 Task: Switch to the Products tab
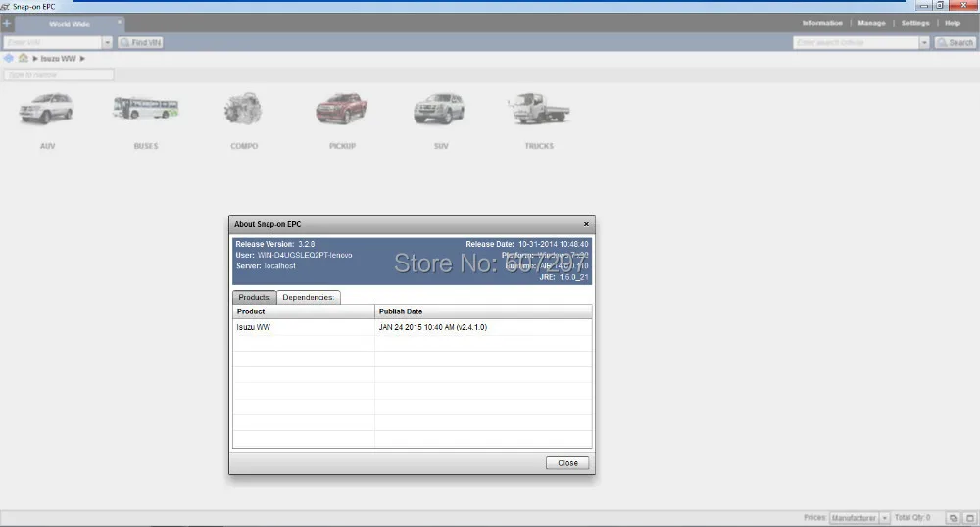[x=255, y=297]
